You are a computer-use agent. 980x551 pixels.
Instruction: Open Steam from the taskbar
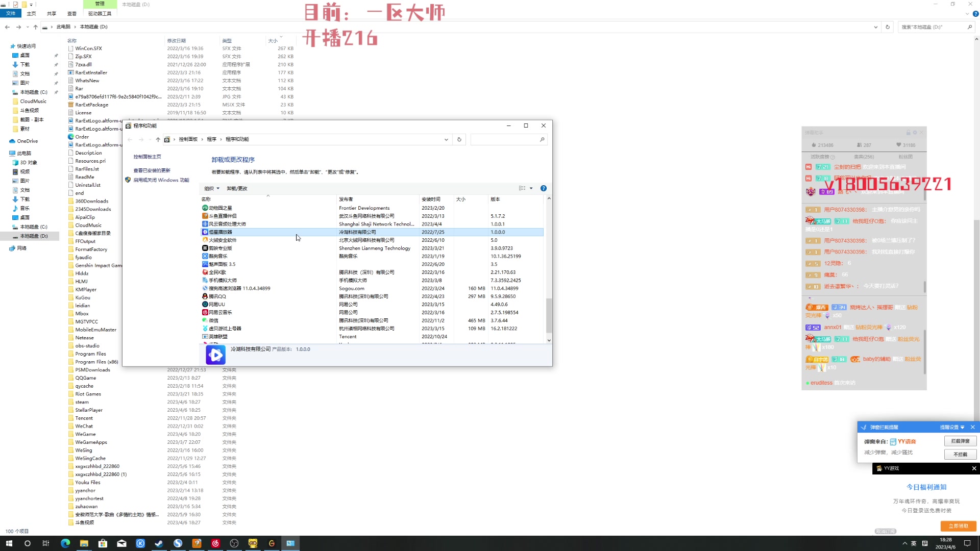[159, 543]
